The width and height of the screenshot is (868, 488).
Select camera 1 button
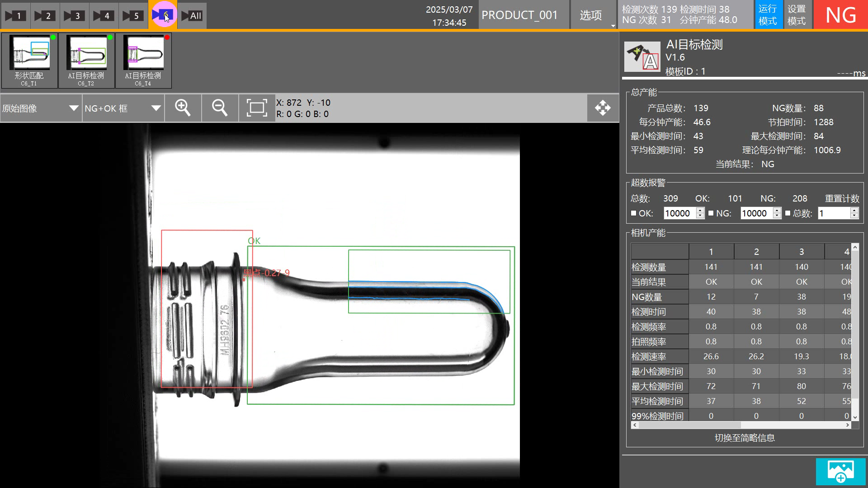point(15,16)
